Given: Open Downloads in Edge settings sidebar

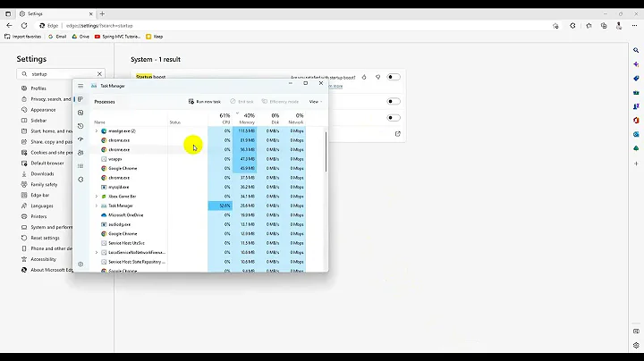Looking at the screenshot, I should (x=42, y=174).
